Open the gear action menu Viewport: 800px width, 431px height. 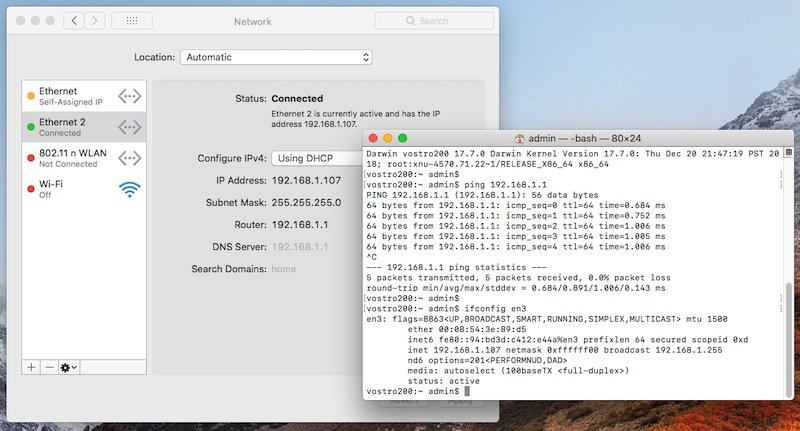[69, 367]
